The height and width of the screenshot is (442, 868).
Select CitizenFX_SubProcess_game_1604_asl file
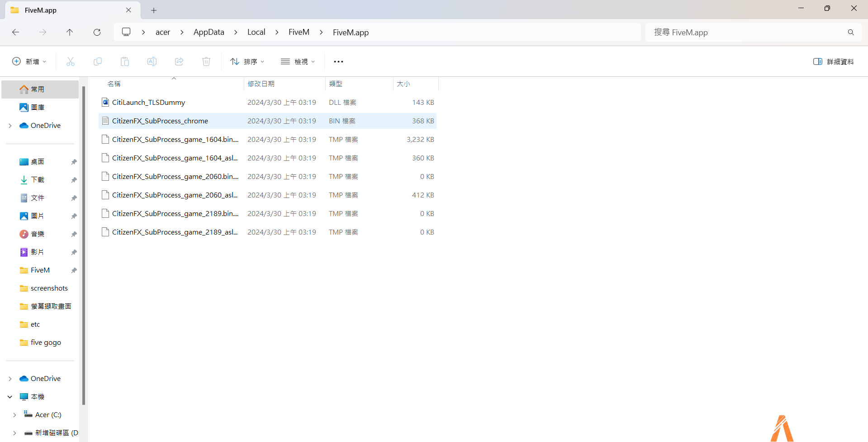point(267,158)
